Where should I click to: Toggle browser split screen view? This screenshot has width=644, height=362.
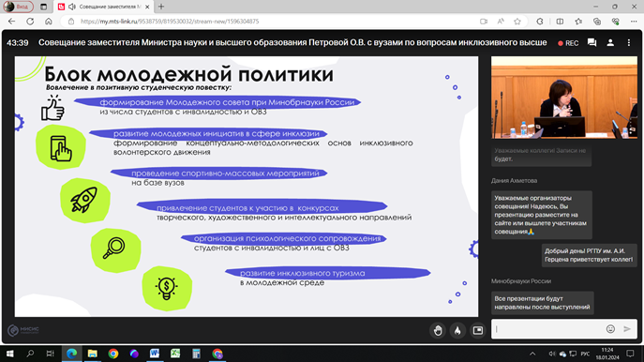tap(560, 22)
